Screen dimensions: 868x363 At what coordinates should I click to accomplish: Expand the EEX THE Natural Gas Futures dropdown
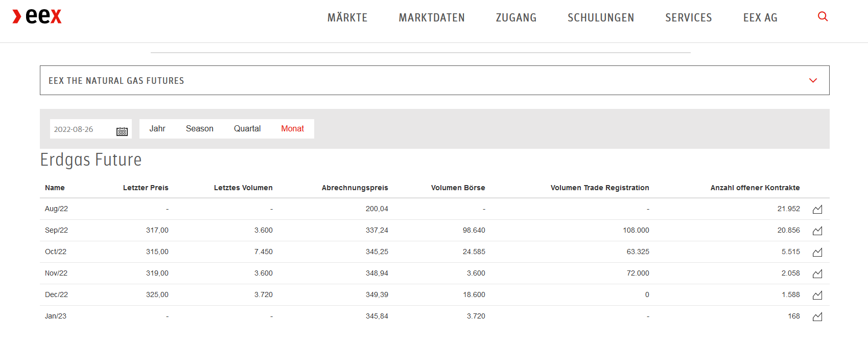[x=434, y=80]
